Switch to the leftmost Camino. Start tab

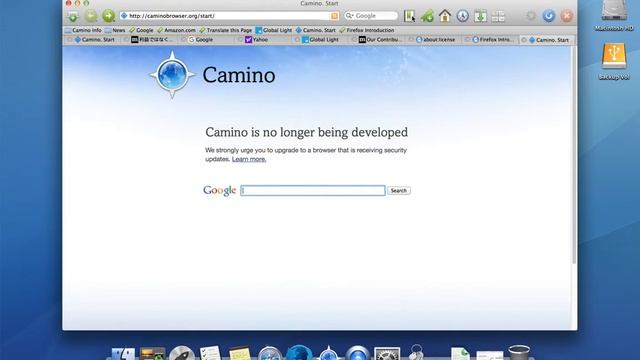click(x=94, y=40)
